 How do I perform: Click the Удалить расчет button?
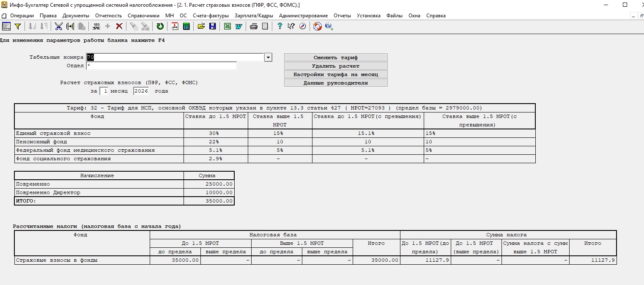[335, 66]
